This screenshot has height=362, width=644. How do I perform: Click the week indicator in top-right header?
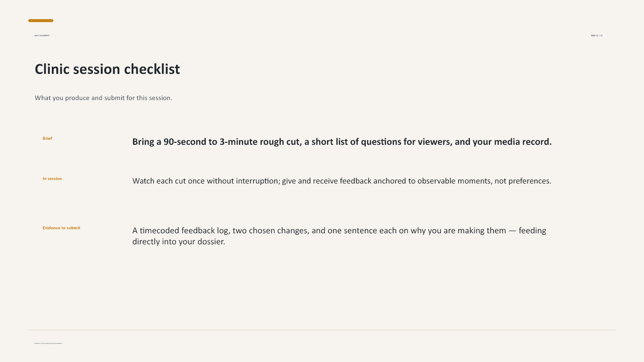pyautogui.click(x=597, y=36)
